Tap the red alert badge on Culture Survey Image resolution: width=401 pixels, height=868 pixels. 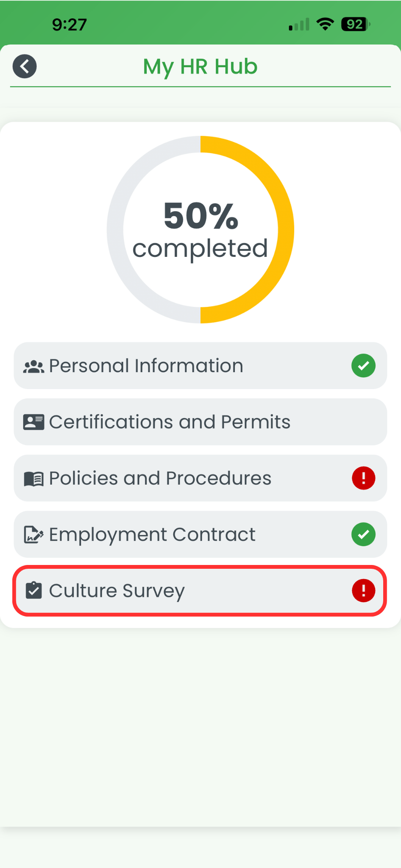coord(364,590)
